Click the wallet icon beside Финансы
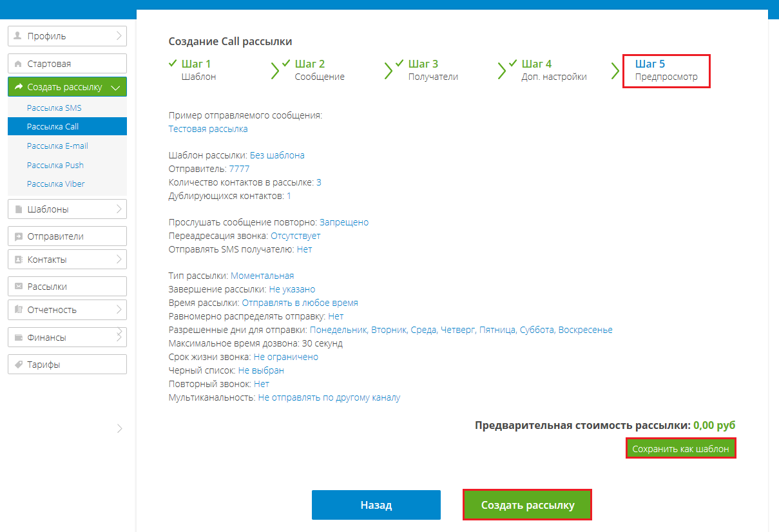This screenshot has width=779, height=532. (x=18, y=337)
